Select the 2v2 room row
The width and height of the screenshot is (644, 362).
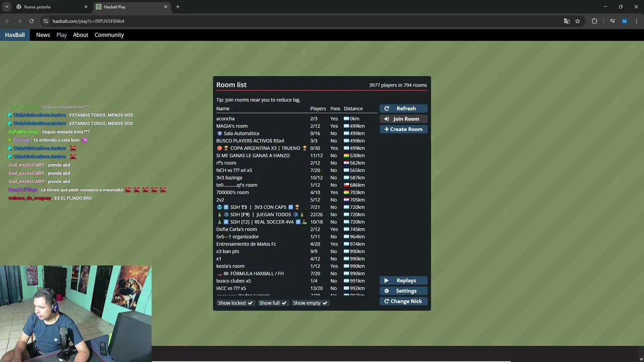point(297,200)
